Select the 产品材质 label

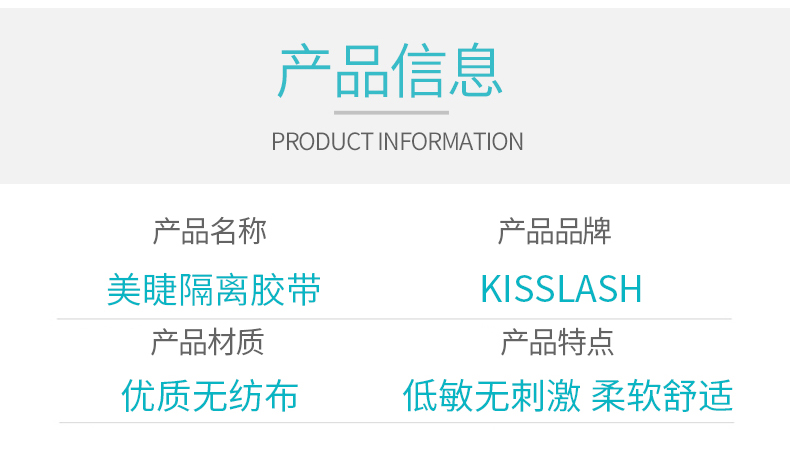pos(208,342)
